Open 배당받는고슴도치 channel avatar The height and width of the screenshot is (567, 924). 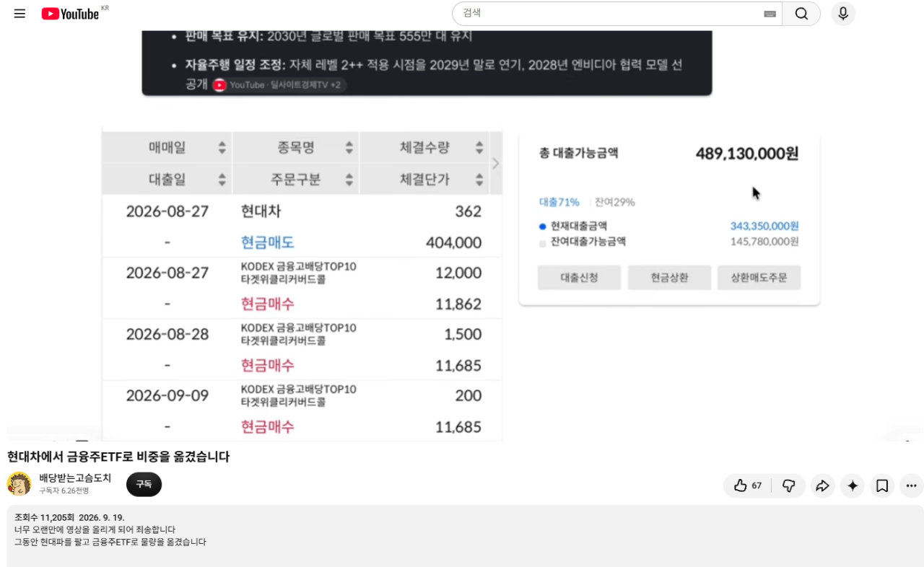click(x=19, y=484)
